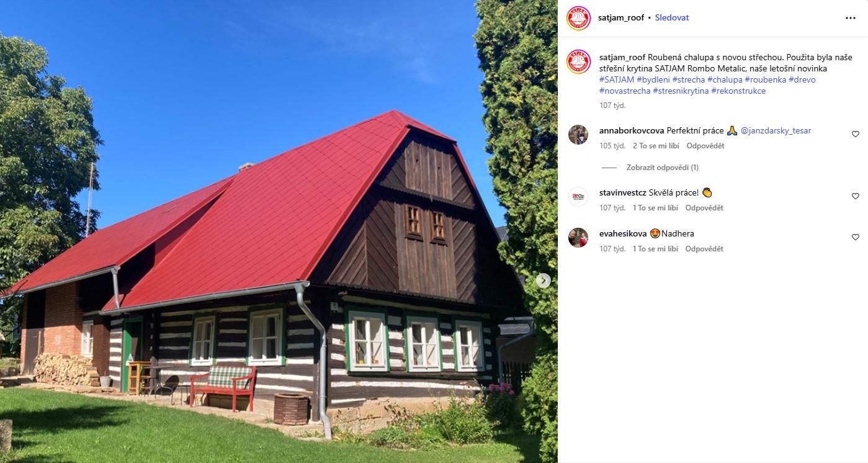Reply to evahesikova's comment with Odpovědět
The height and width of the screenshot is (463, 868).
[x=704, y=249]
